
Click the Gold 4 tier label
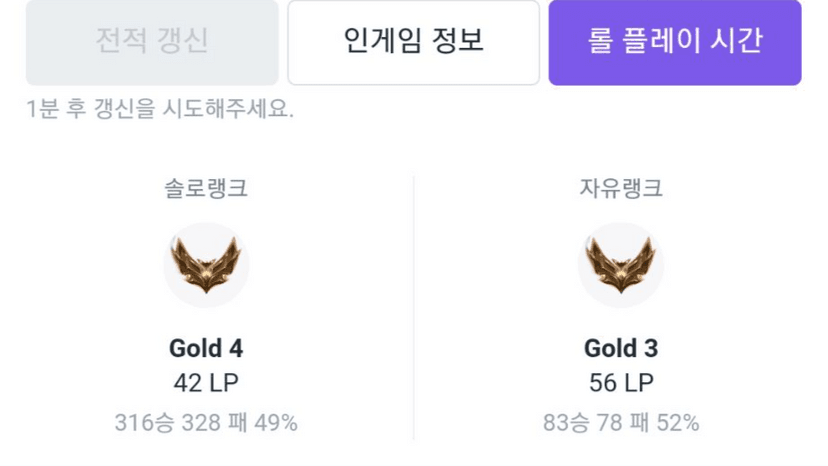pyautogui.click(x=206, y=348)
